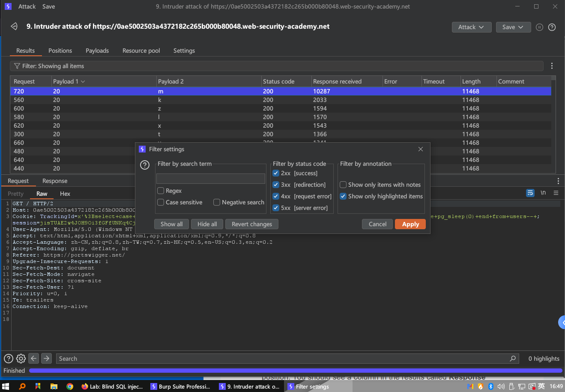Open help icon next to Save dropdown
565x392 pixels.
tap(552, 27)
